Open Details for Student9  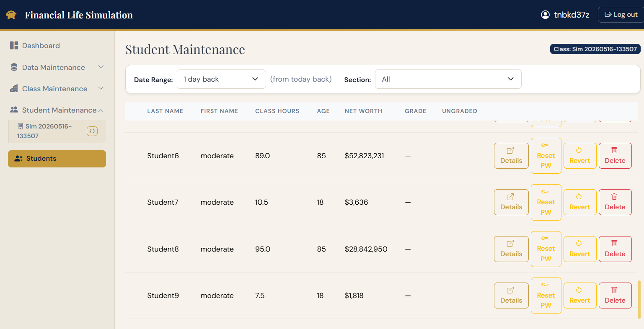point(511,296)
